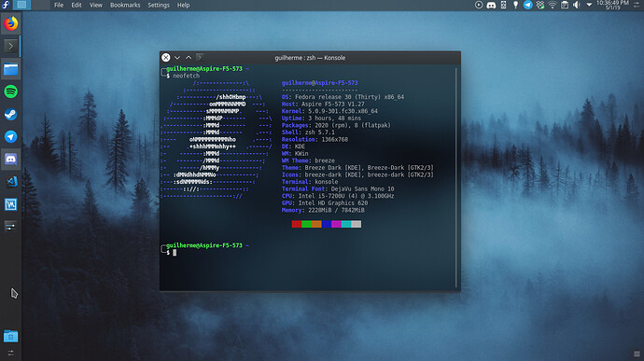Open the Fedora application launcher menu
Image resolution: width=644 pixels, height=361 pixels.
point(6,5)
